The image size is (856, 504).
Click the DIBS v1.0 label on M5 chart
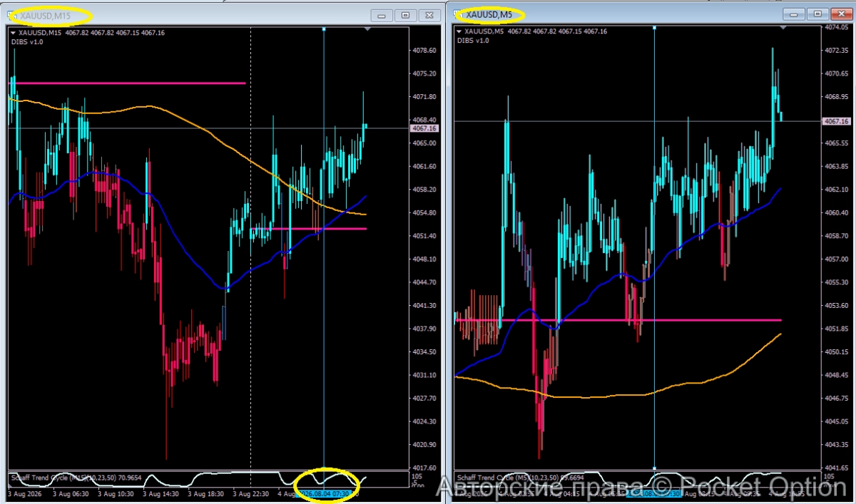click(x=473, y=41)
